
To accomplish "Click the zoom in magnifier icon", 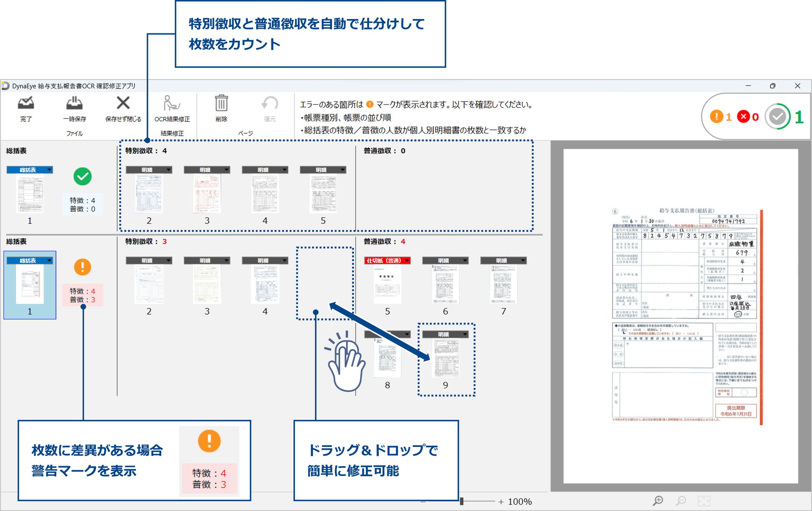I will click(658, 501).
